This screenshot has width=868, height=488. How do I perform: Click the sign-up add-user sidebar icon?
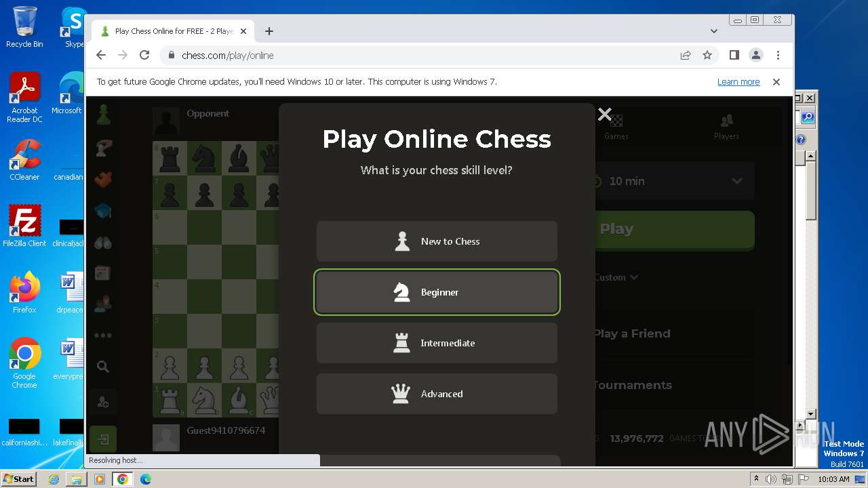click(103, 403)
